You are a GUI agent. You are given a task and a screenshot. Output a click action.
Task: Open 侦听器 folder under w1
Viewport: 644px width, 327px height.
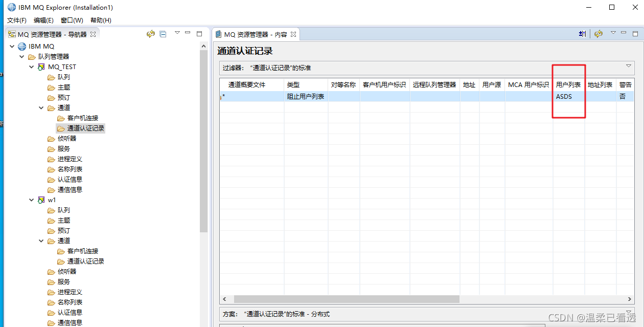[67, 272]
